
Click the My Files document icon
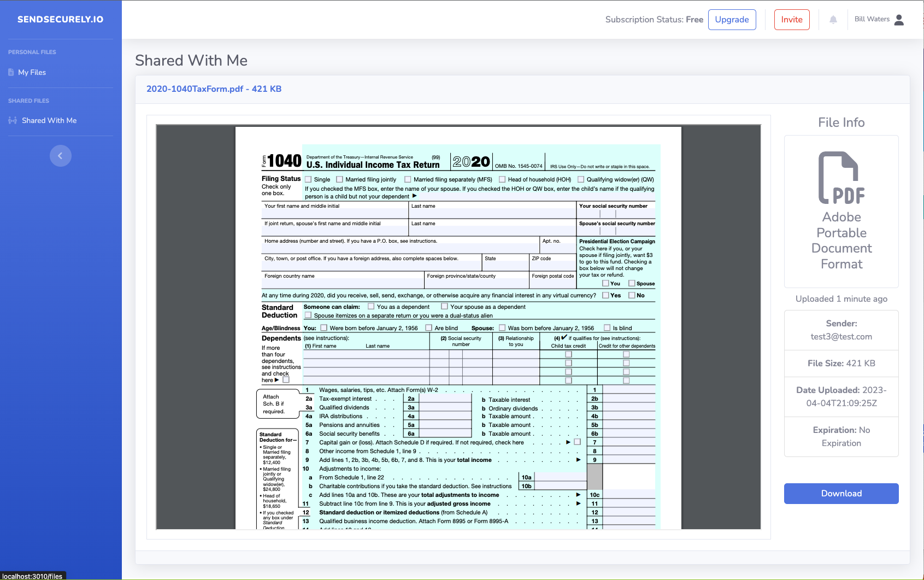11,72
